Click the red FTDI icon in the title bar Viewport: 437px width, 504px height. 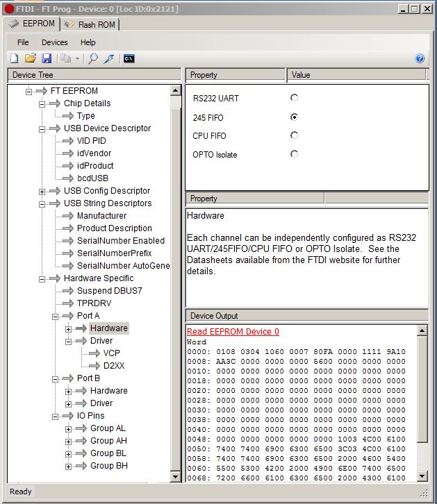pyautogui.click(x=10, y=9)
